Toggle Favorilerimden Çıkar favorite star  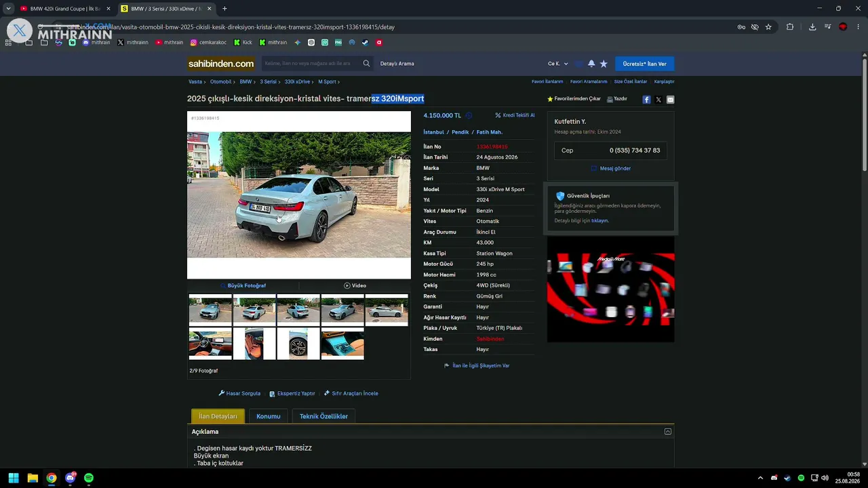(551, 99)
